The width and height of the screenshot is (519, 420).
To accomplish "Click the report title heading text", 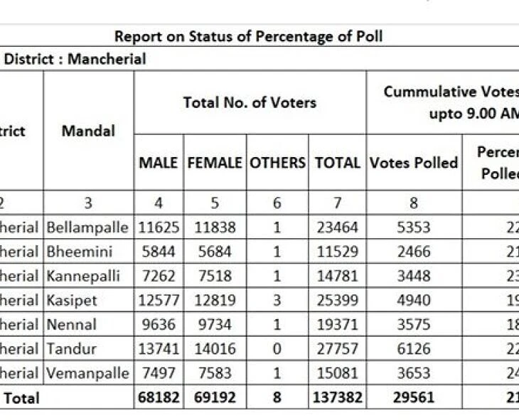I will 248,37.
